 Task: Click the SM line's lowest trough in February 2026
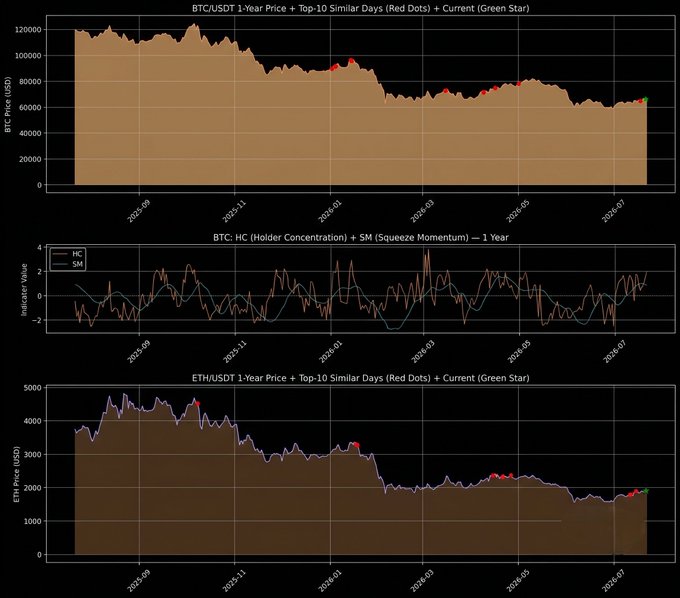tap(393, 329)
